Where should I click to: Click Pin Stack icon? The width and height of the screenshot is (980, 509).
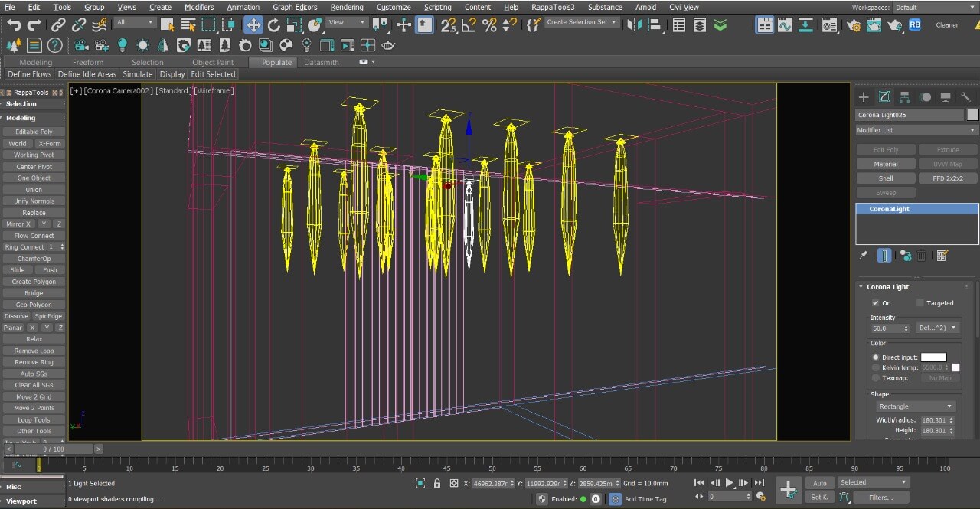pyautogui.click(x=864, y=256)
